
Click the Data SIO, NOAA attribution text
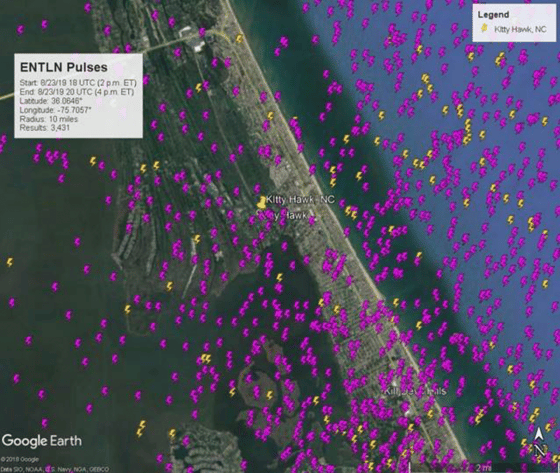coord(55,469)
